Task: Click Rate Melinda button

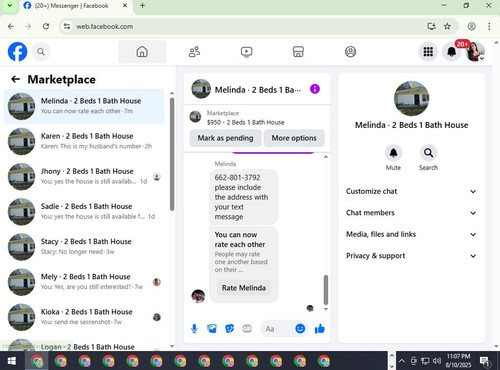Action: [244, 288]
